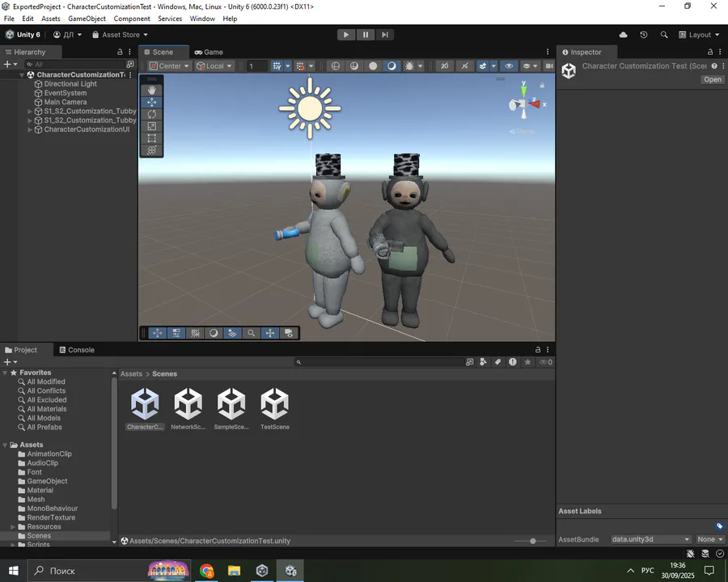728x582 pixels.
Task: Click the asset labels tag icon in Inspector
Action: (719, 526)
